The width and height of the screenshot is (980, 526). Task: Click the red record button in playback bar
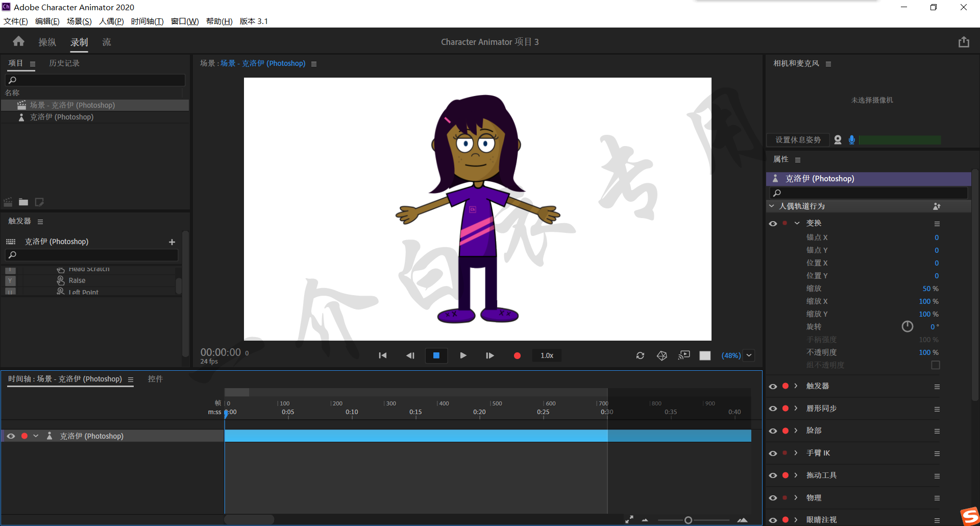point(517,355)
